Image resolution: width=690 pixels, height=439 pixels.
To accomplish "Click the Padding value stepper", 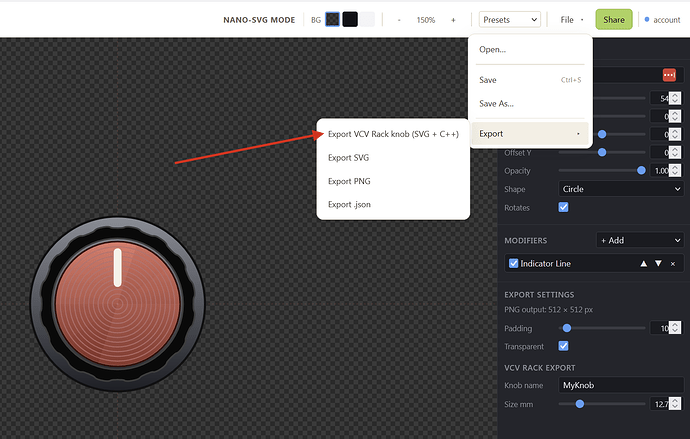I will [675, 328].
